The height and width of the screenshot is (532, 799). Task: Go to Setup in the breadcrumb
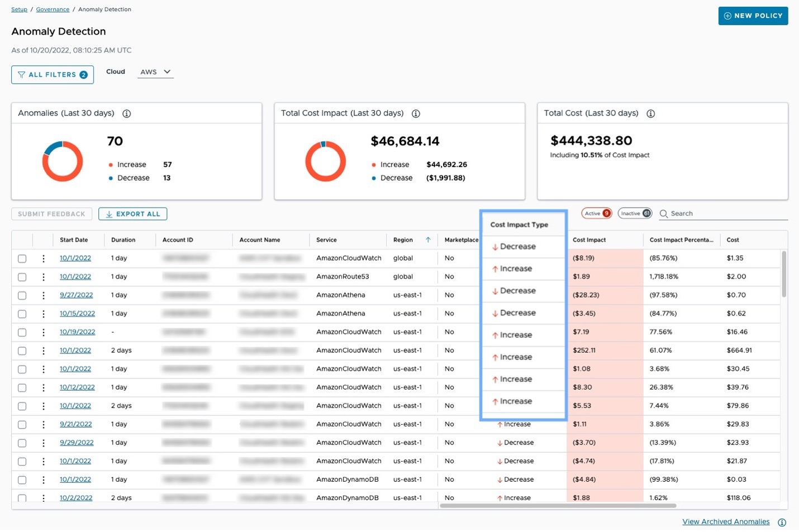point(19,9)
